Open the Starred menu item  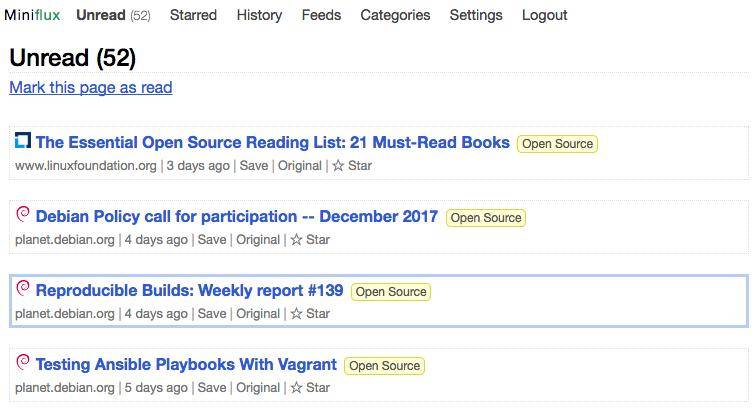(193, 15)
